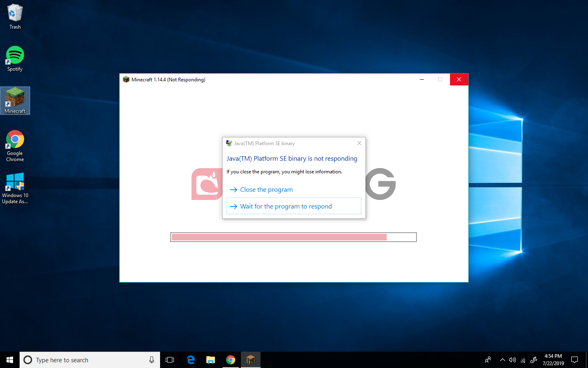Click the Minecraft loading progress bar
The width and height of the screenshot is (588, 368).
293,237
